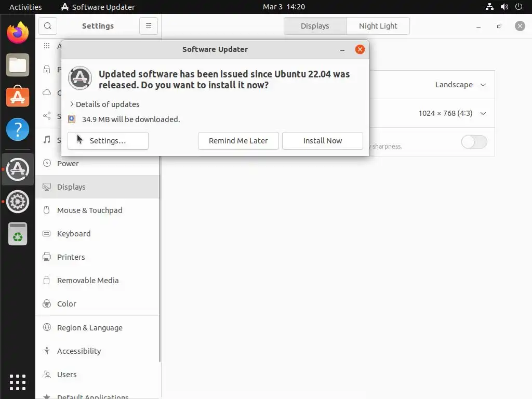Click the Settings gear dock icon
The image size is (532, 399).
pyautogui.click(x=18, y=202)
